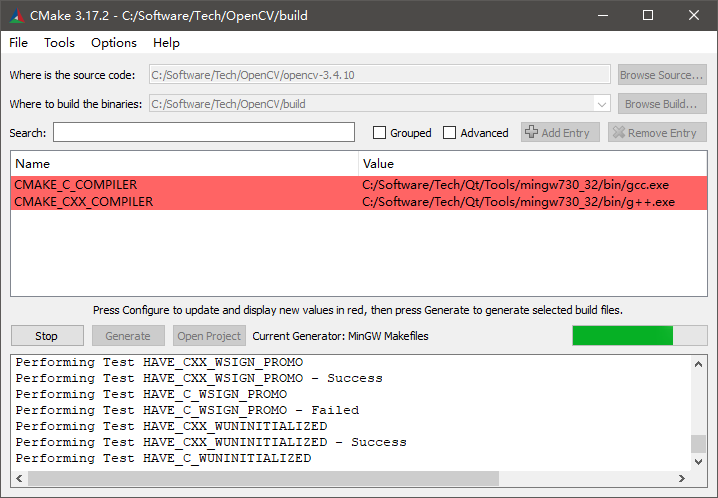718x498 pixels.
Task: Click the log's left scroll arrow
Action: (19, 478)
